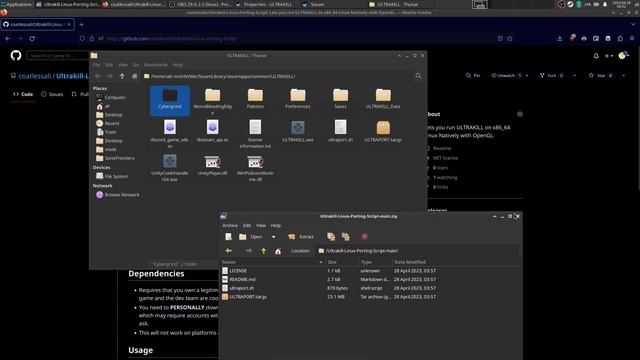Sort archive list by Name column header
Image resolution: width=640 pixels, height=360 pixels.
pos(273,262)
